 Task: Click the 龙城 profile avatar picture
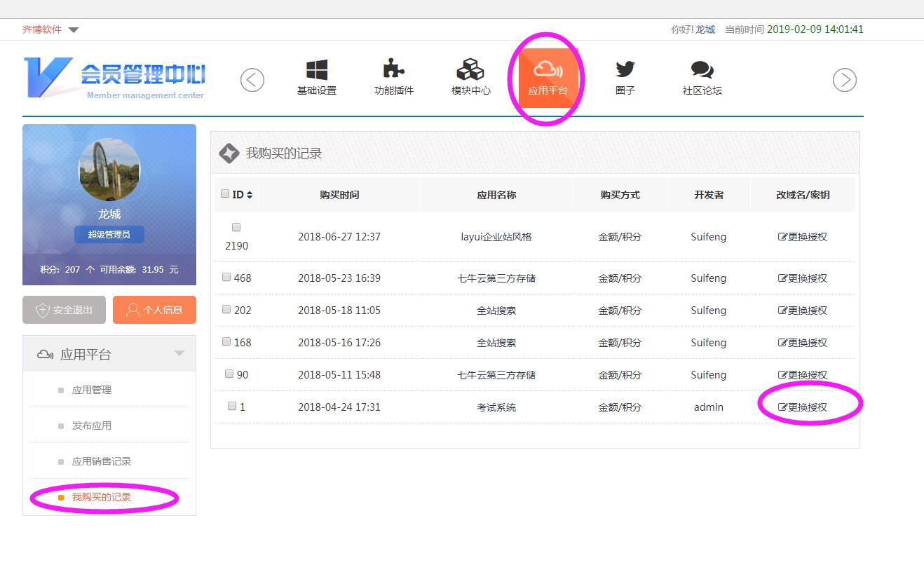[x=109, y=170]
